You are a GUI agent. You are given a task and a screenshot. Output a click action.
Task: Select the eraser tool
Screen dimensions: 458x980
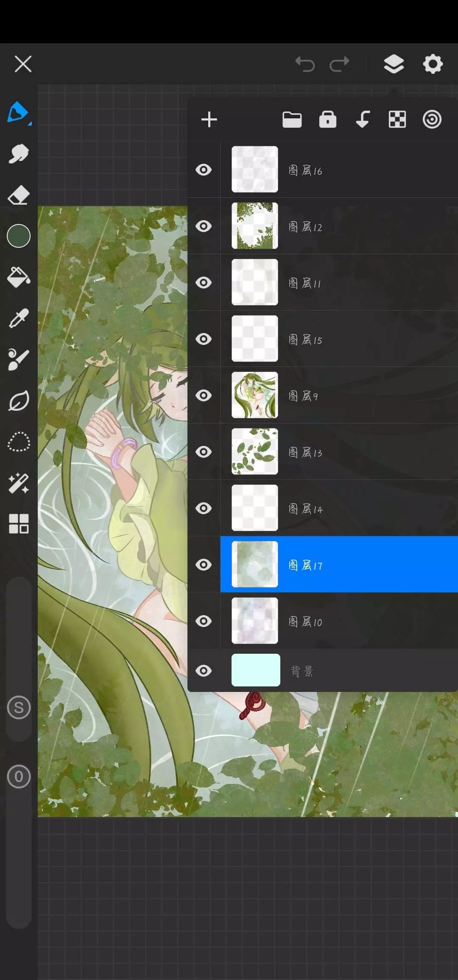(x=19, y=195)
